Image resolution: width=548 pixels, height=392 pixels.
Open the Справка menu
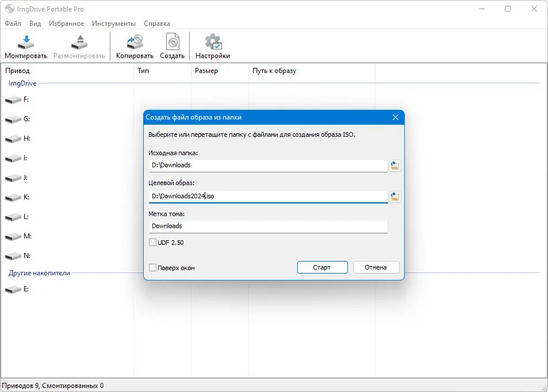157,24
